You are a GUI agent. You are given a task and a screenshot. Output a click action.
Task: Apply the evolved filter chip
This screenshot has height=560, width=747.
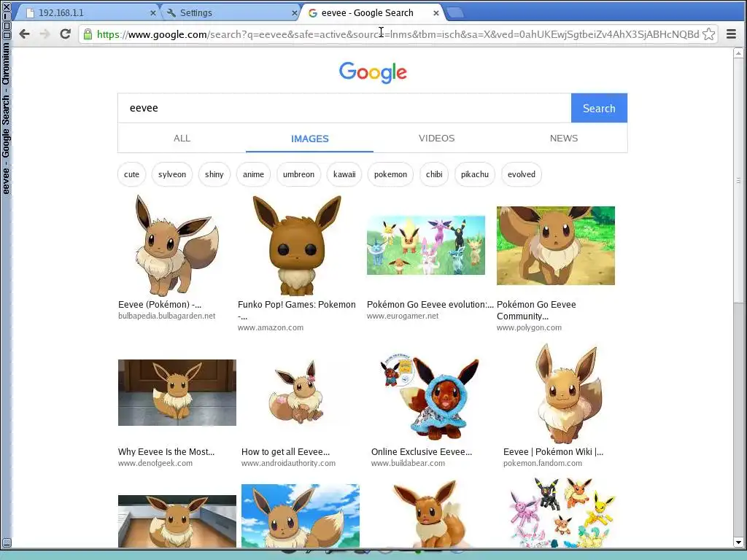pyautogui.click(x=521, y=174)
